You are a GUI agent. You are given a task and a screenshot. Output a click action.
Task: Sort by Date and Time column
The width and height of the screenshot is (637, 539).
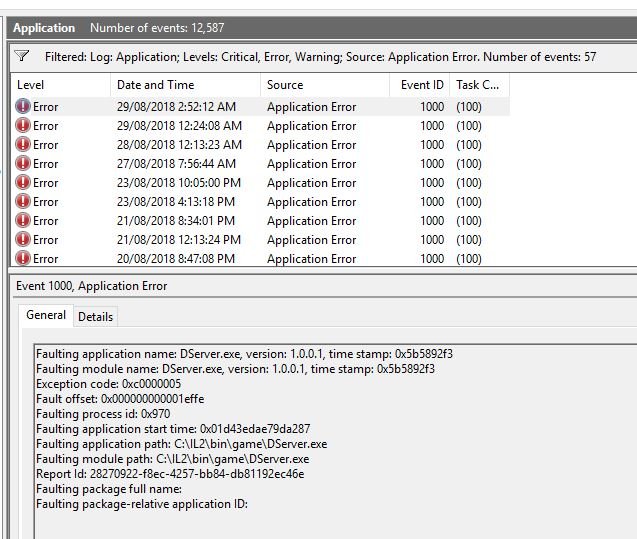[155, 85]
